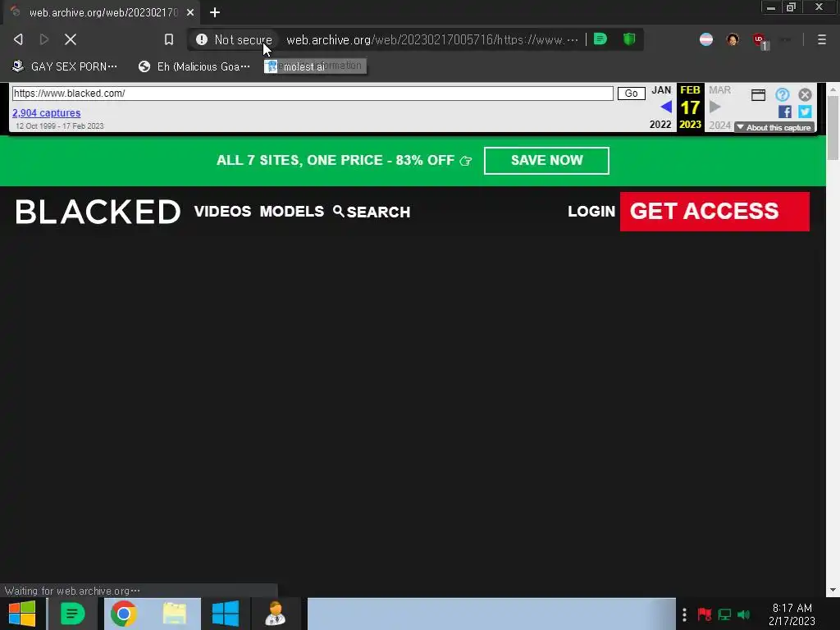840x630 pixels.
Task: Click the SAVE NOW button
Action: tap(546, 160)
